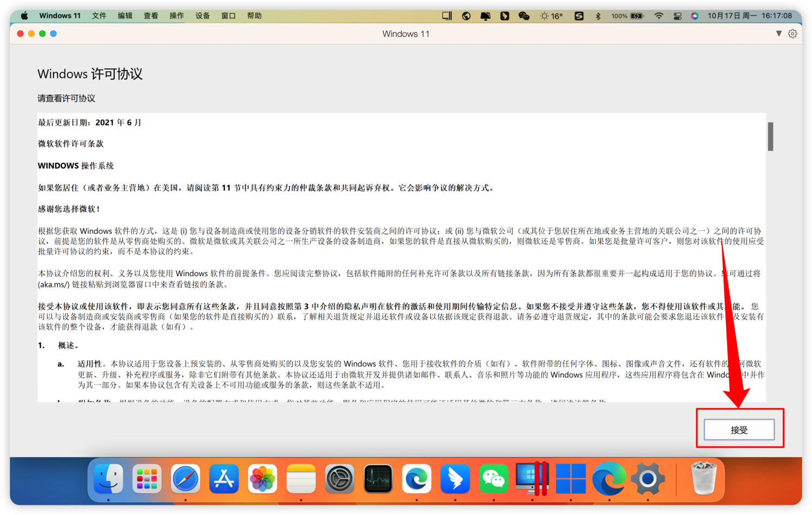Open Launchpad from the Dock
This screenshot has width=812, height=515.
(x=147, y=479)
